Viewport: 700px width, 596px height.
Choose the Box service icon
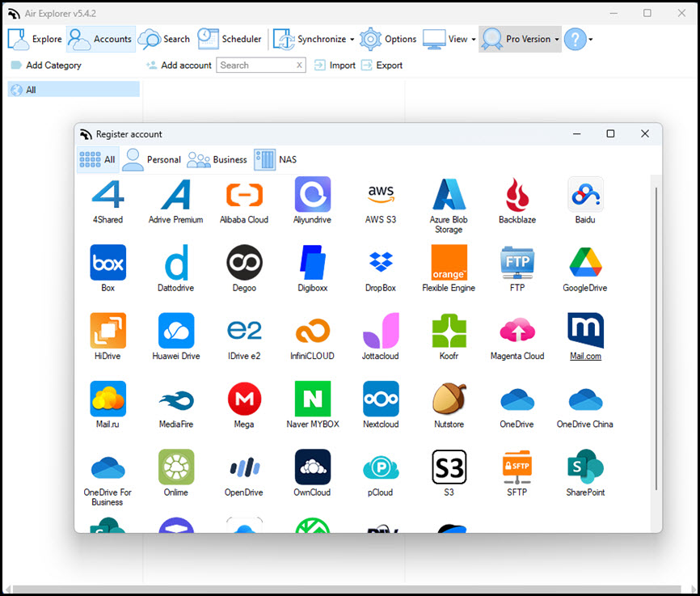point(108,262)
